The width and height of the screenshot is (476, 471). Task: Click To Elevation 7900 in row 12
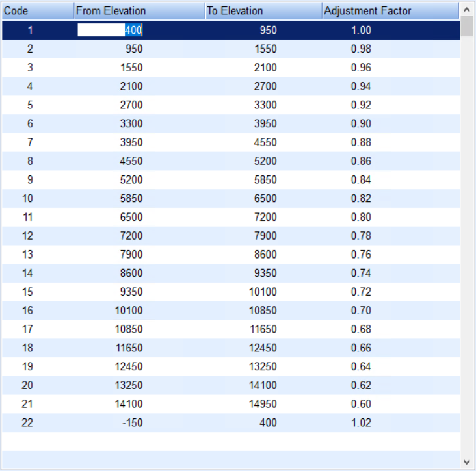265,236
